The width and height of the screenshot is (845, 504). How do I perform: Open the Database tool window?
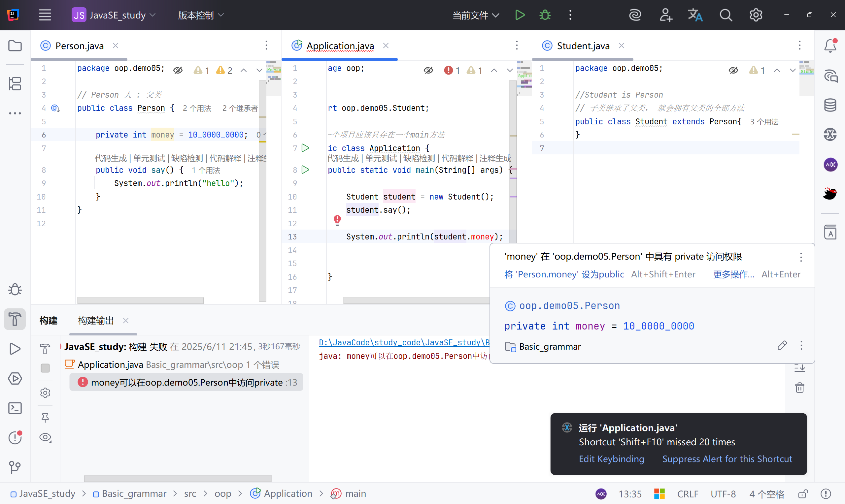[830, 105]
